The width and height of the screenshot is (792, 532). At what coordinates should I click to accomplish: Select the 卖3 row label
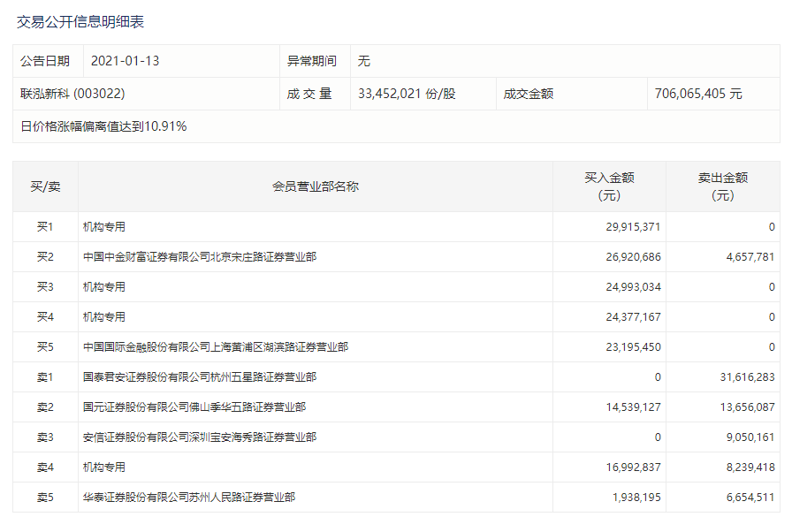45,437
